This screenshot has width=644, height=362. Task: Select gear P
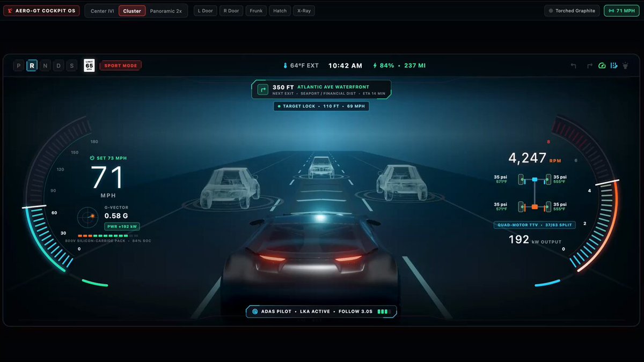pos(19,66)
